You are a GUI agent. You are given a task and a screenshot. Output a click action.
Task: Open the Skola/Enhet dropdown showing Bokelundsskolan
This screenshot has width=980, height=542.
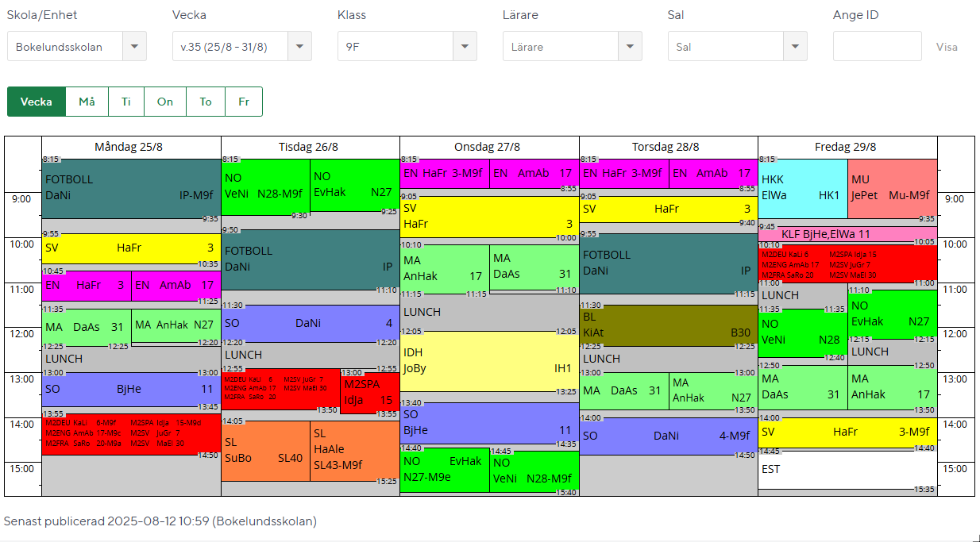pos(76,47)
